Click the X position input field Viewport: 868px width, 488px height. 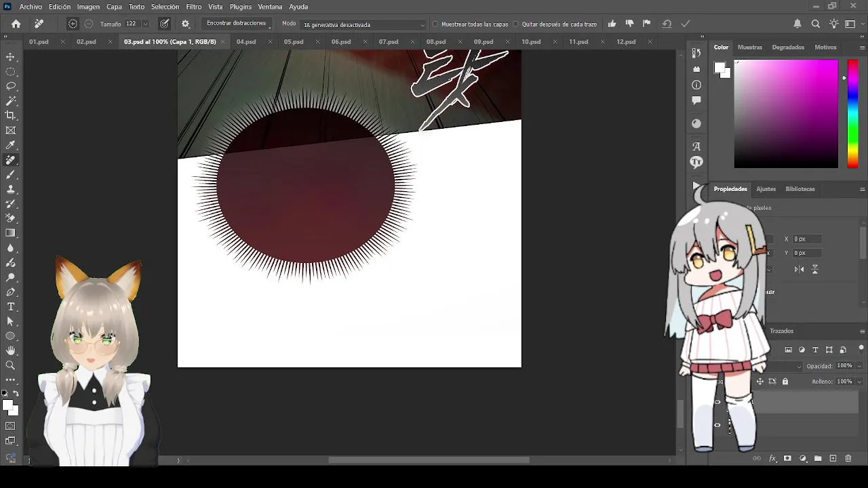click(808, 239)
